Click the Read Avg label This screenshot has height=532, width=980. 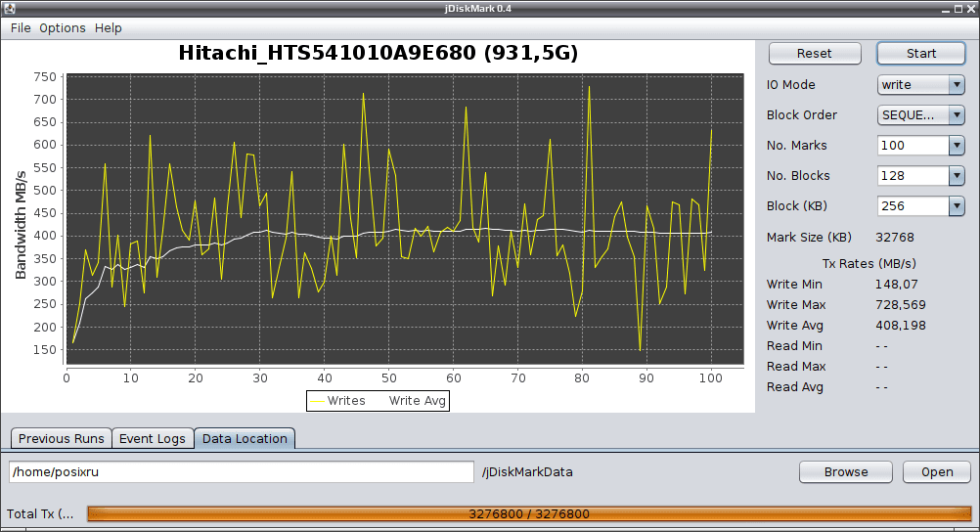795,387
